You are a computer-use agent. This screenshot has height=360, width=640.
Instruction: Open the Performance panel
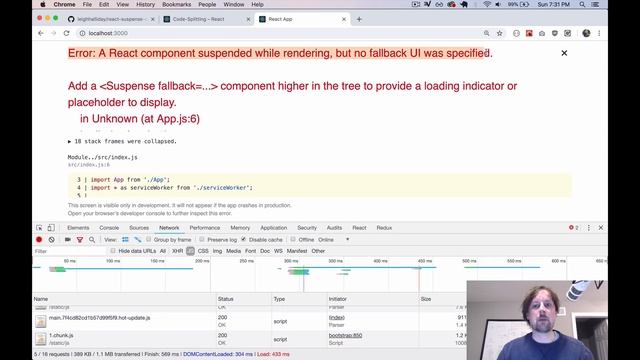(204, 228)
